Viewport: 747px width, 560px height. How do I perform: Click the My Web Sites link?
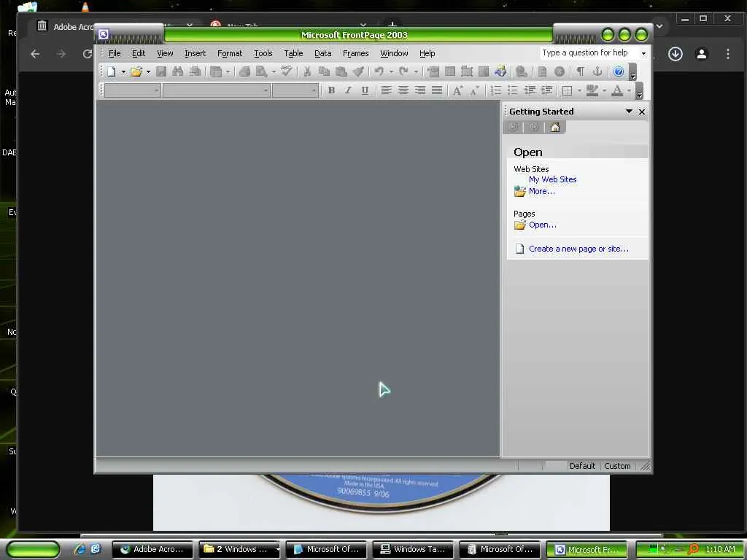553,179
